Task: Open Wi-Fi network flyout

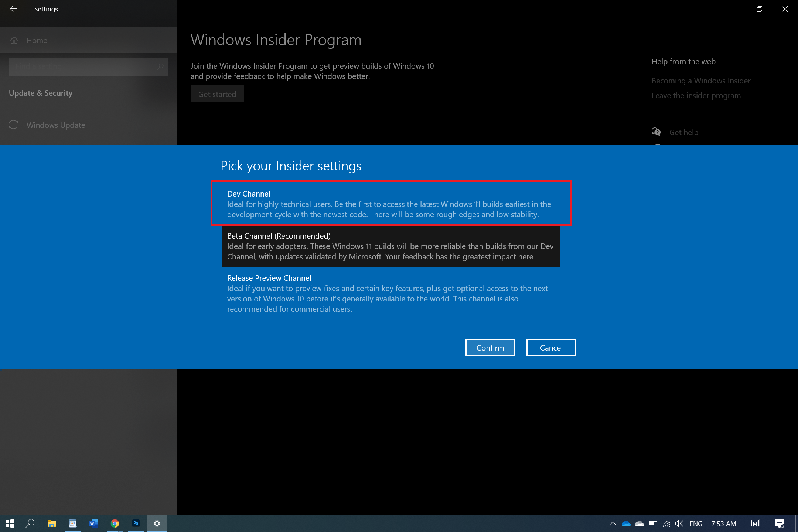Action: pos(666,524)
